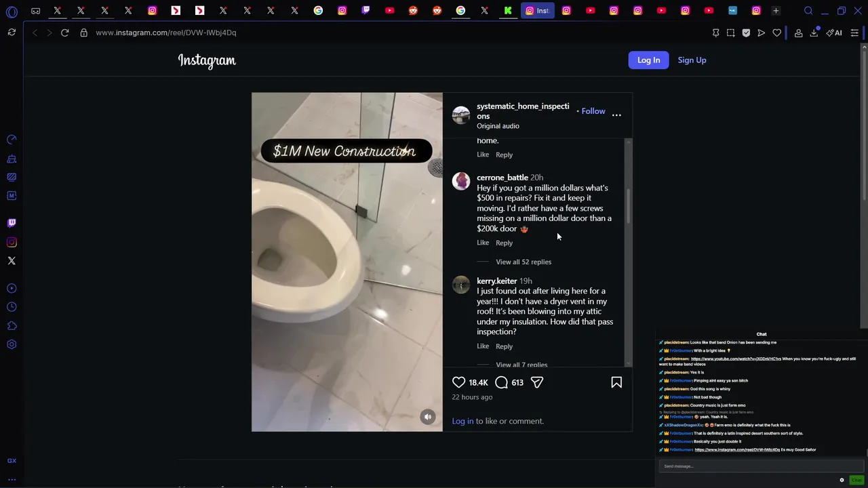
Task: Save the reel with bookmark icon
Action: pos(616,382)
